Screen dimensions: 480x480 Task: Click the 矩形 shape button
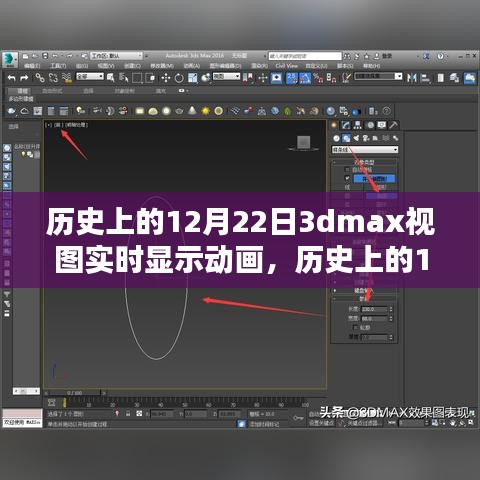[381, 187]
